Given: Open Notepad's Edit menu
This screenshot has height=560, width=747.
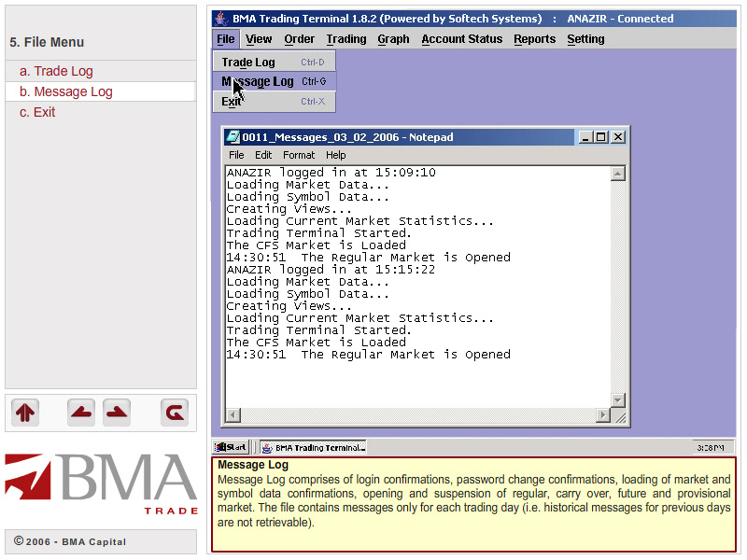Looking at the screenshot, I should pos(263,155).
